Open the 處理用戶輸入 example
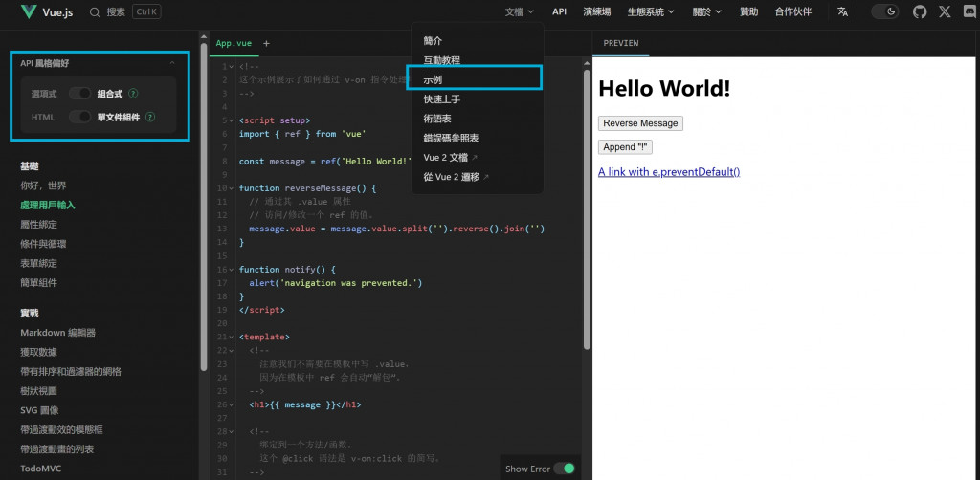980x480 pixels. [48, 205]
